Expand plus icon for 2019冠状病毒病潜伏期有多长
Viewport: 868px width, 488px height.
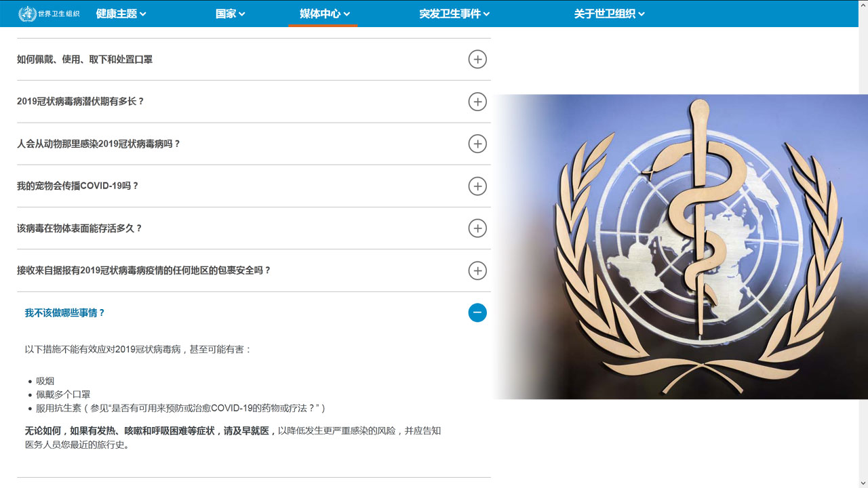point(477,102)
